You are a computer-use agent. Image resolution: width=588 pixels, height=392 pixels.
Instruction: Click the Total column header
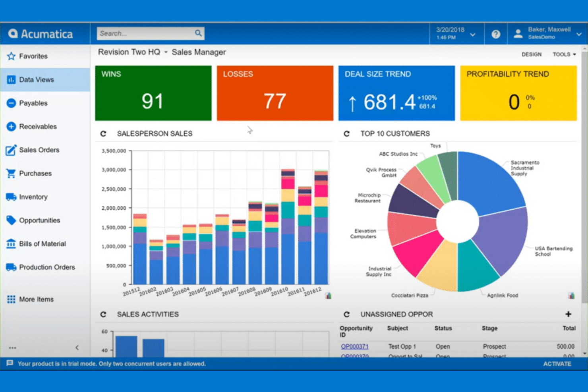pos(569,328)
